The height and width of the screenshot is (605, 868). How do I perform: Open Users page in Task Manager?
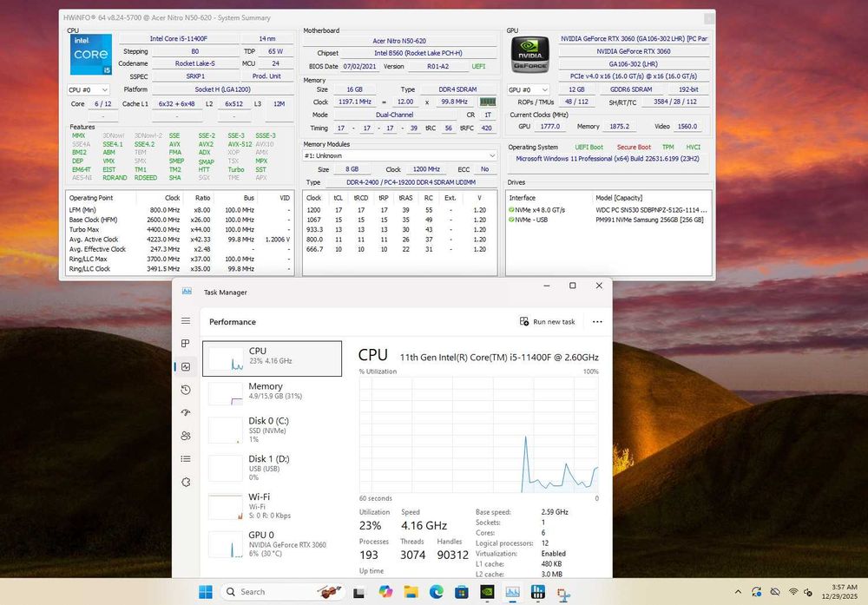pyautogui.click(x=186, y=436)
